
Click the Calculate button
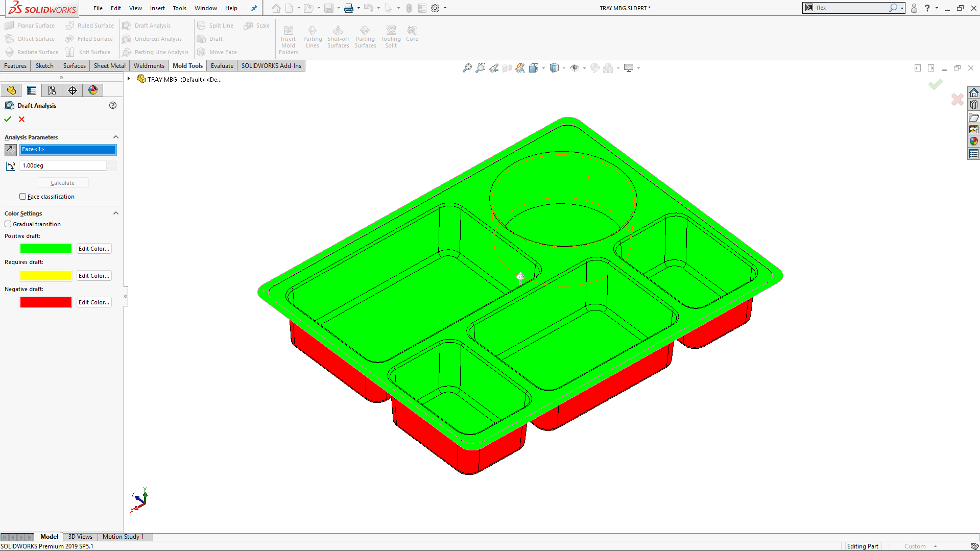click(62, 183)
